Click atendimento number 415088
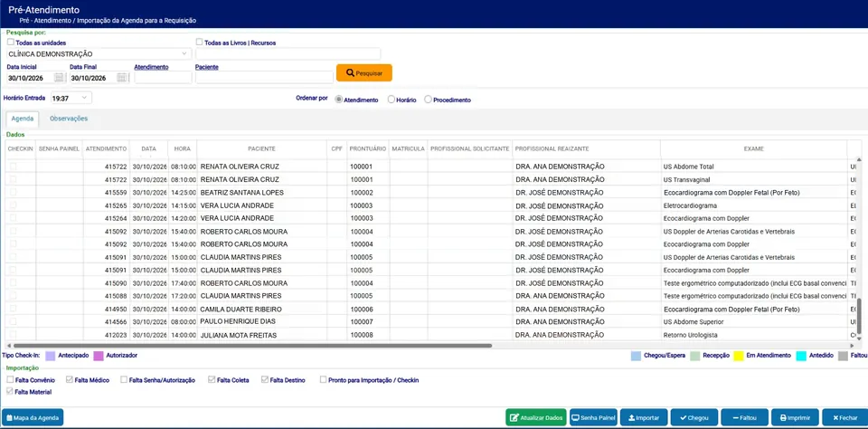The height and width of the screenshot is (429, 868). [x=116, y=296]
